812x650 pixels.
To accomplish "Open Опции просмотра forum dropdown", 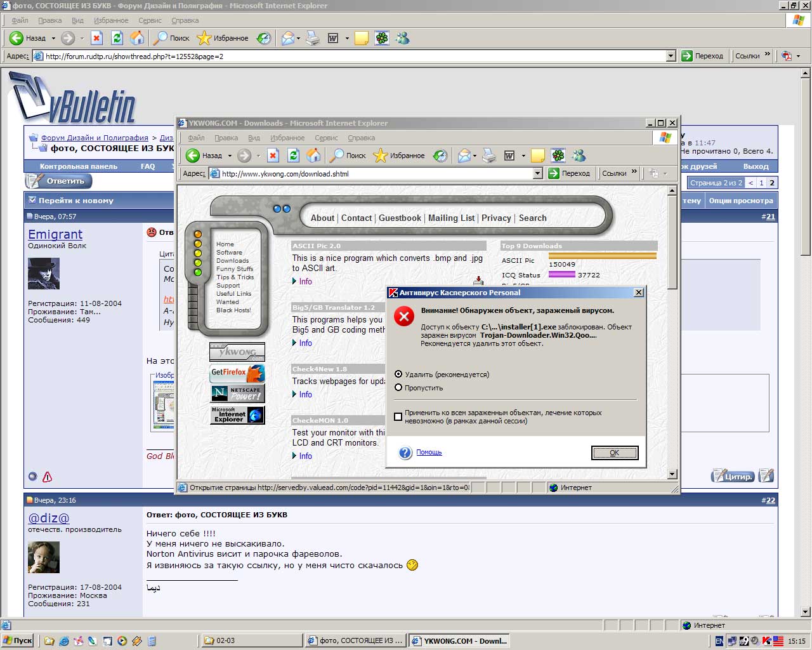I will 741,201.
